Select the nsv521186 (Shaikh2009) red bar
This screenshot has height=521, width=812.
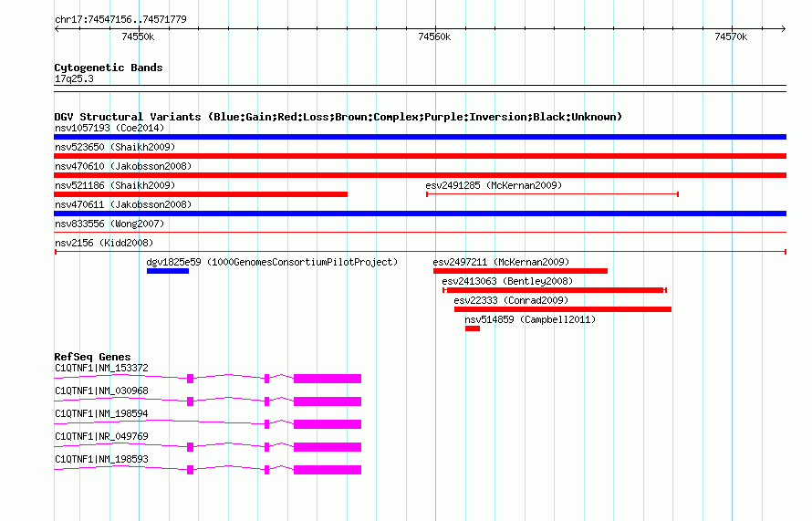(201, 194)
